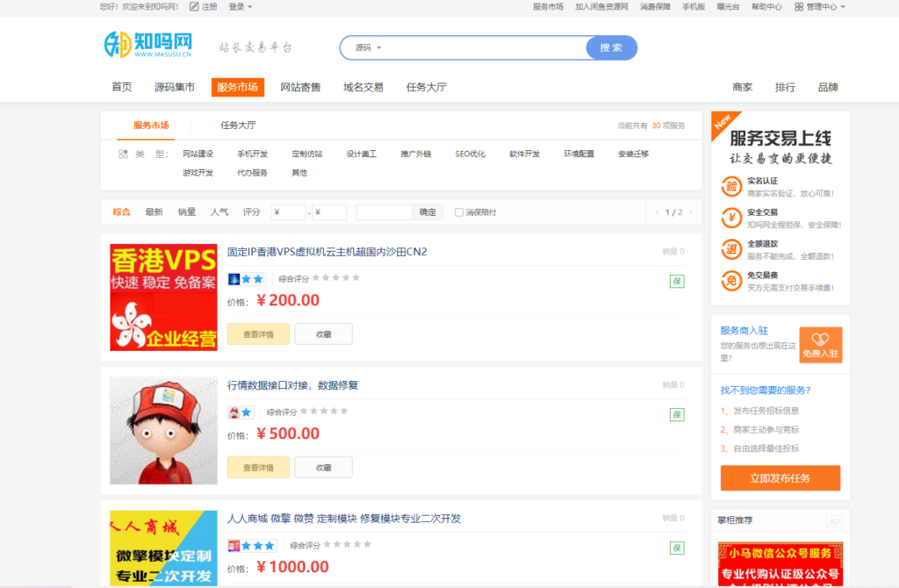Viewport: 899px width, 588px height.
Task: Open 源码集市 in main navigation
Action: pyautogui.click(x=174, y=87)
